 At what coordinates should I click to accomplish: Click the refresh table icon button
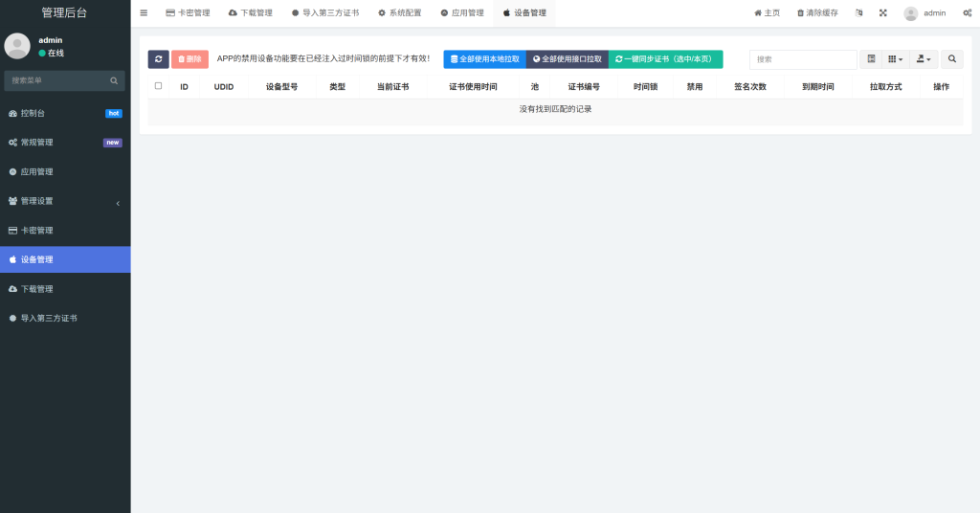(x=158, y=59)
